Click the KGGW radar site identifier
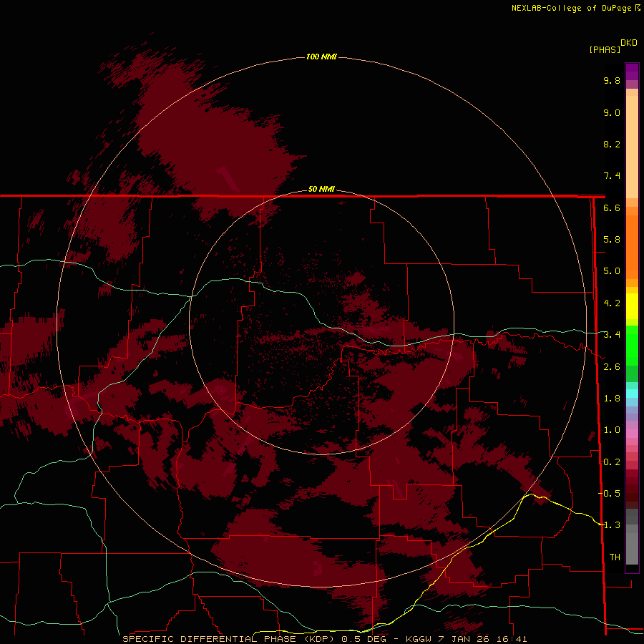The height and width of the screenshot is (644, 644). [419, 639]
